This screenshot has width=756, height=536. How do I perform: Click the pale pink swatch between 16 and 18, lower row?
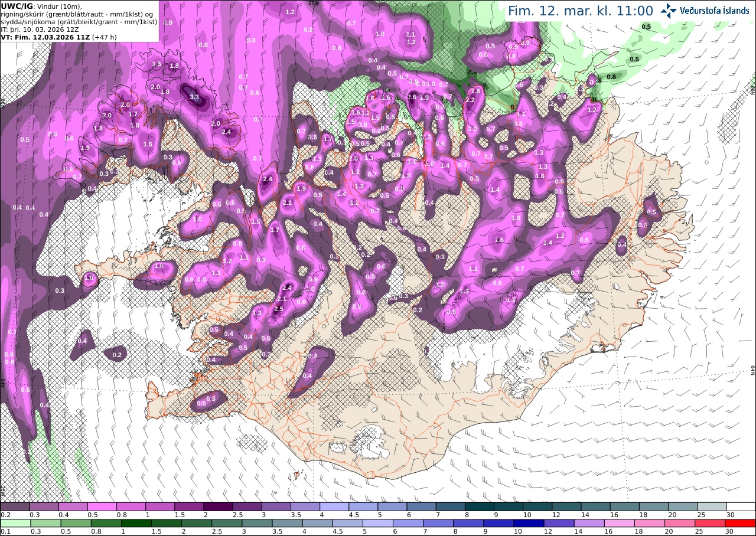(x=620, y=523)
